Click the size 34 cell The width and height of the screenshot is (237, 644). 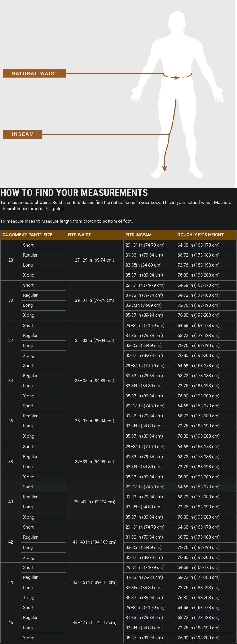click(11, 381)
